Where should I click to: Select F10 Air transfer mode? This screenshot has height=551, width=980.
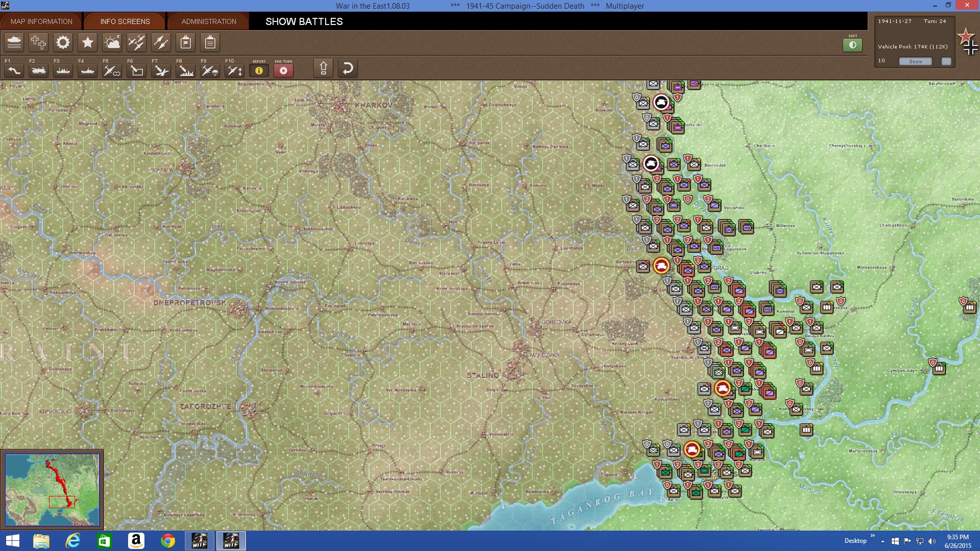point(235,70)
